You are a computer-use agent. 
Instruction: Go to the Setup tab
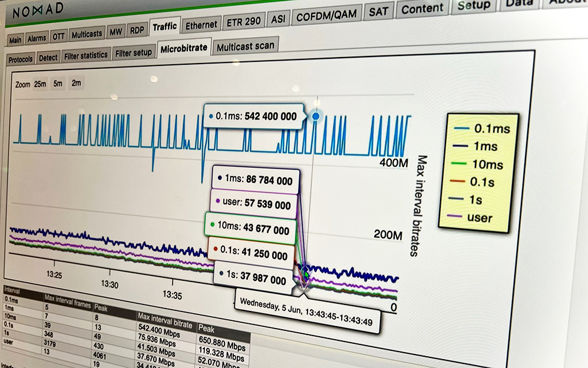click(x=474, y=6)
